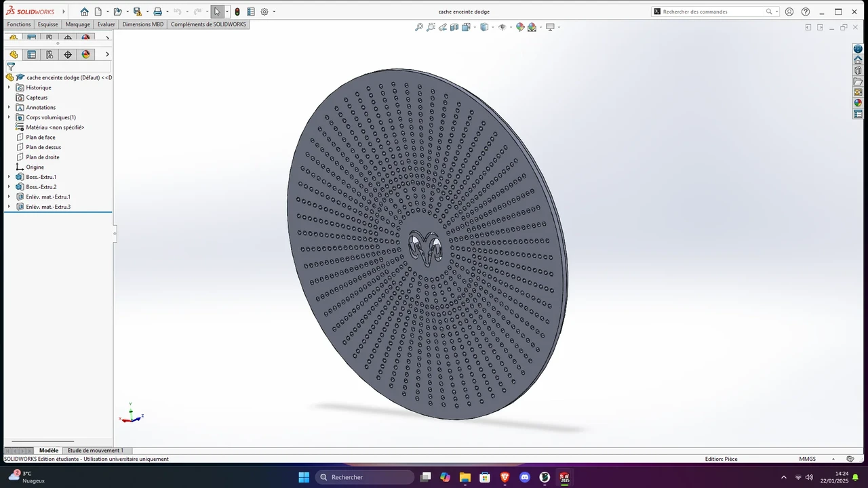Viewport: 868px width, 488px height.
Task: Expand the Annotations tree node
Action: pos(9,107)
